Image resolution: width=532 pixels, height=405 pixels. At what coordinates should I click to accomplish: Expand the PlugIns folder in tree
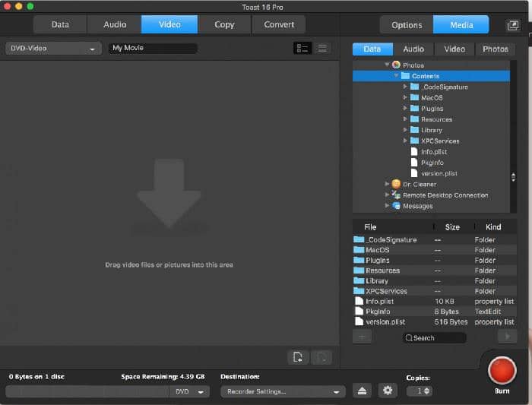405,108
